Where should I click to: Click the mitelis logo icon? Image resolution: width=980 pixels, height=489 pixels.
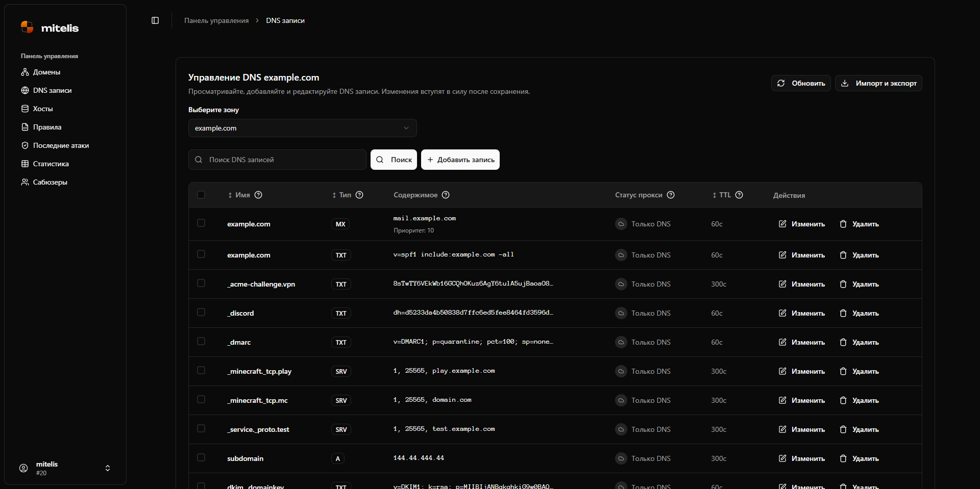27,27
